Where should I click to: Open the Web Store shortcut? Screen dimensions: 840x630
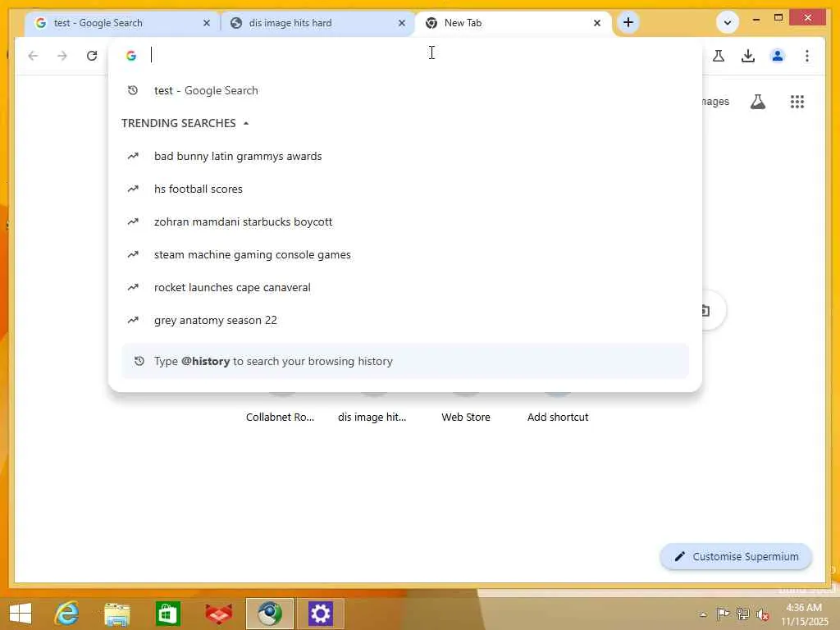click(466, 417)
